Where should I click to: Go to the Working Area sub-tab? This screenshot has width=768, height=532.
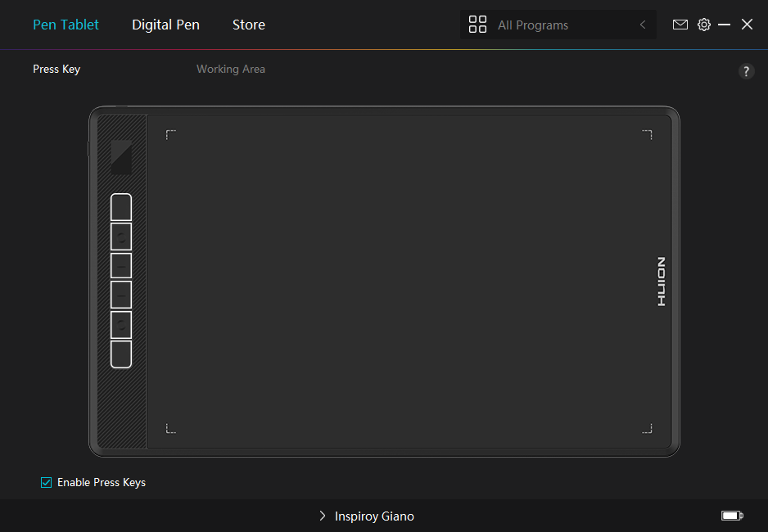click(230, 70)
